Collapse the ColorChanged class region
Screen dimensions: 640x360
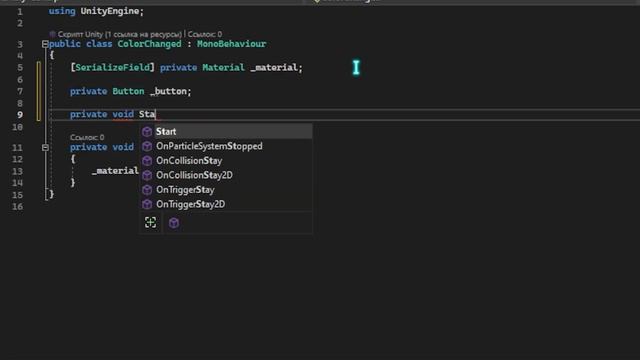point(45,44)
